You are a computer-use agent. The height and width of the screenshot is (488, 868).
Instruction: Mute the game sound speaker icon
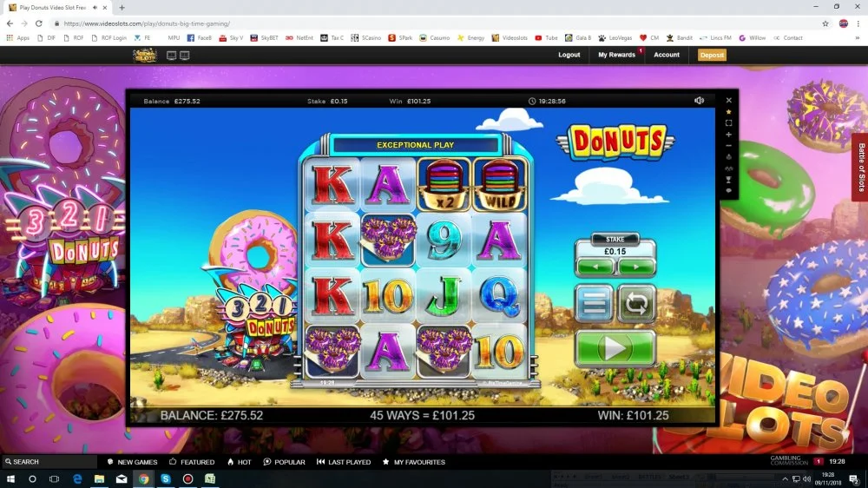point(699,101)
